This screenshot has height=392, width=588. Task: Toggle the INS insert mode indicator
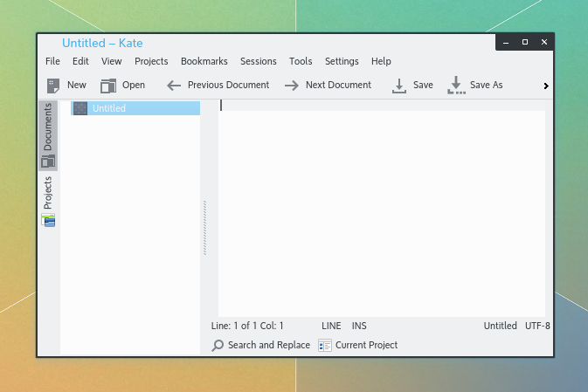coord(359,326)
